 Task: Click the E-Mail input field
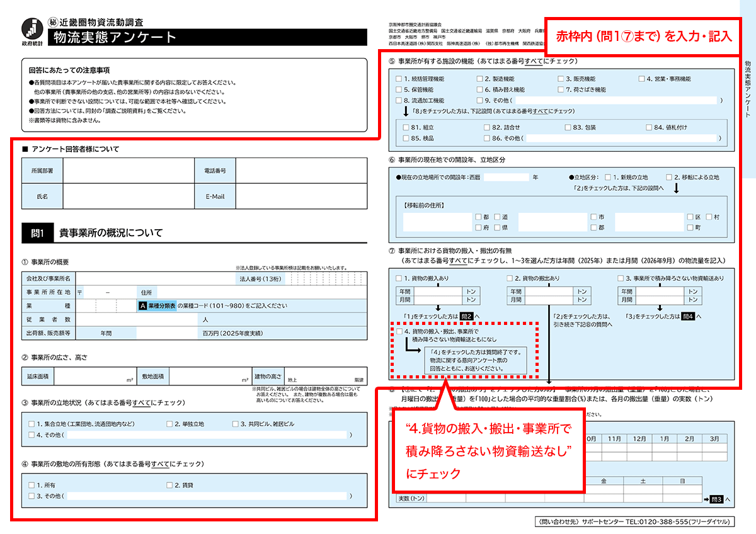301,196
